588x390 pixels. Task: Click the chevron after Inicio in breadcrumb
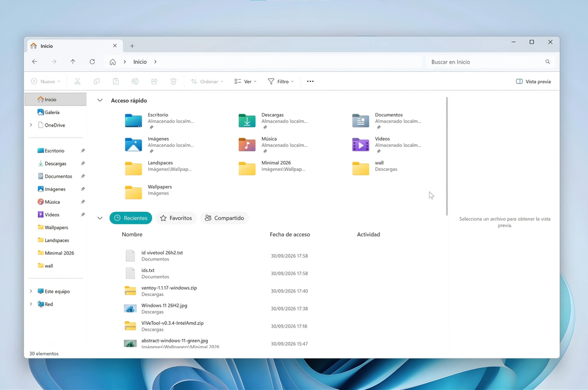155,62
